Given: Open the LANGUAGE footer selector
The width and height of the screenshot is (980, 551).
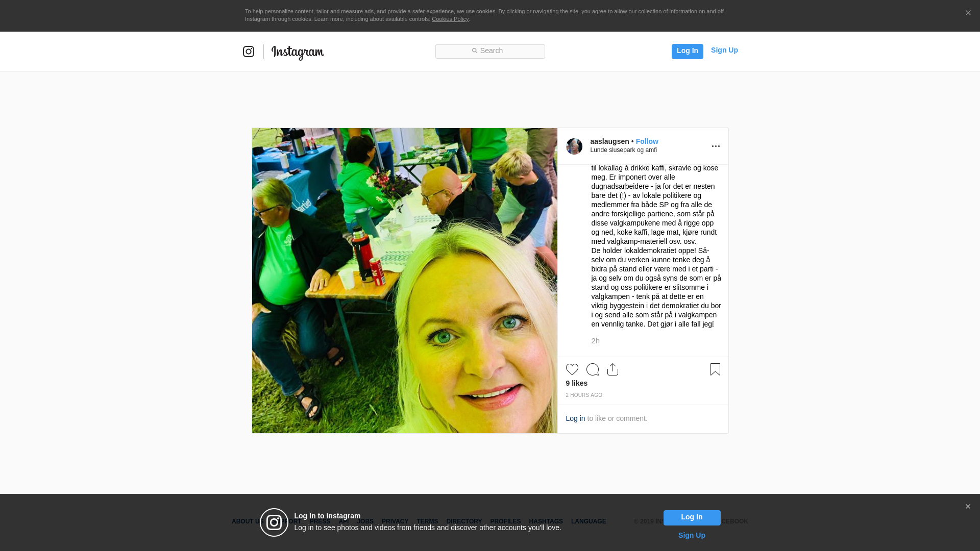Looking at the screenshot, I should [589, 521].
